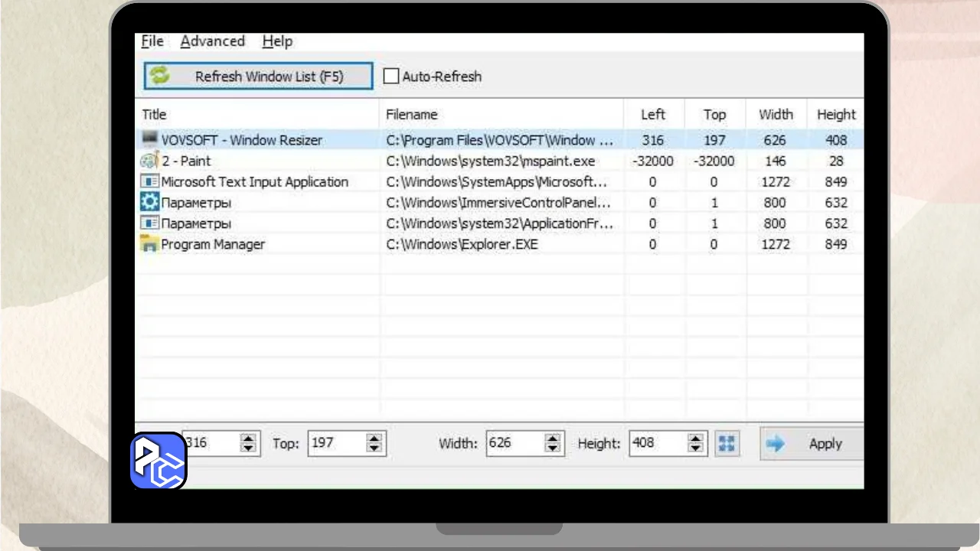This screenshot has height=551, width=980.
Task: Decrease the Height value with the down arrow
Action: coord(695,448)
